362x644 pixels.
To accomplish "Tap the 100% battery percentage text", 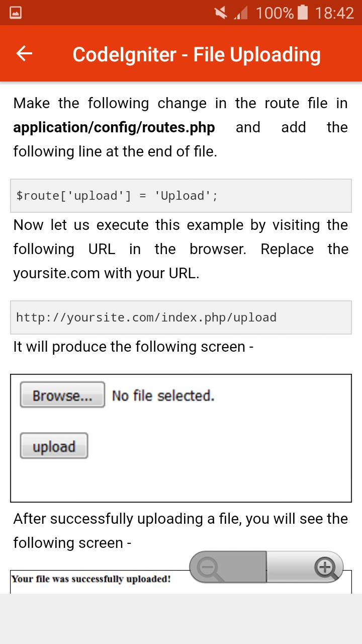I will [x=274, y=13].
